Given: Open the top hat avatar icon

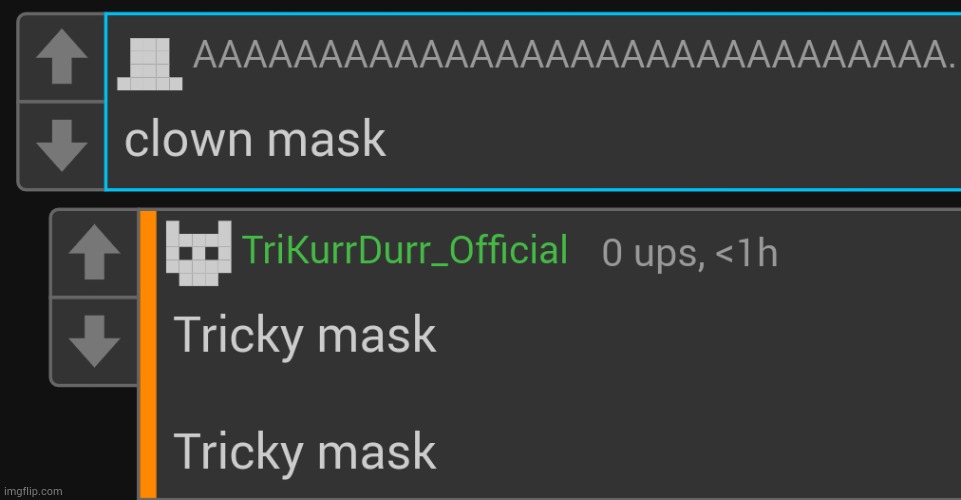Looking at the screenshot, I should [150, 64].
